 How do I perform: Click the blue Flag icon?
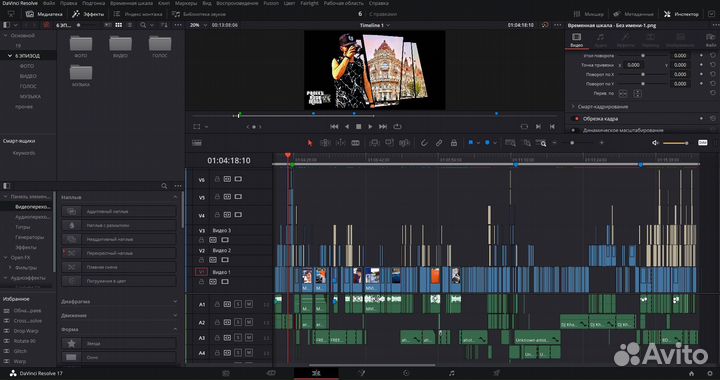click(x=471, y=143)
